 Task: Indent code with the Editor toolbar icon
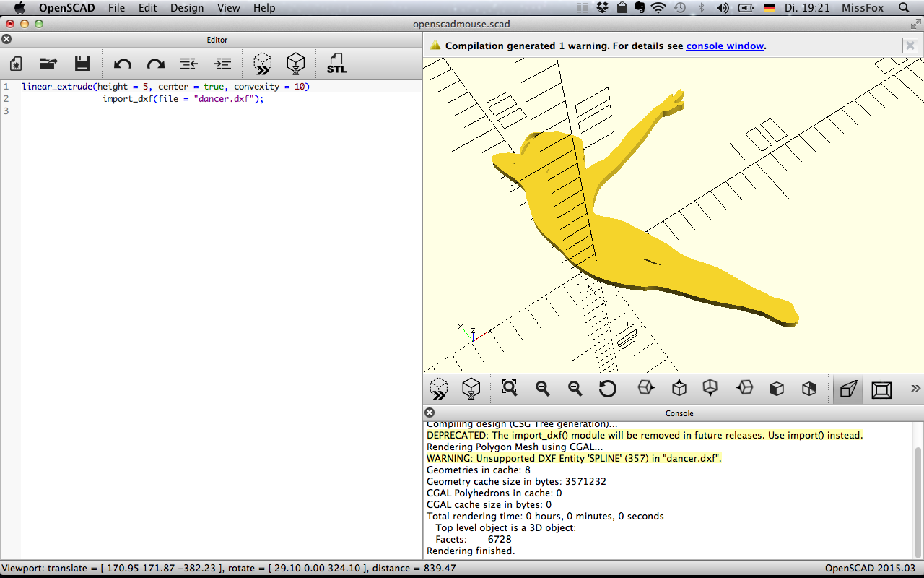[x=223, y=64]
